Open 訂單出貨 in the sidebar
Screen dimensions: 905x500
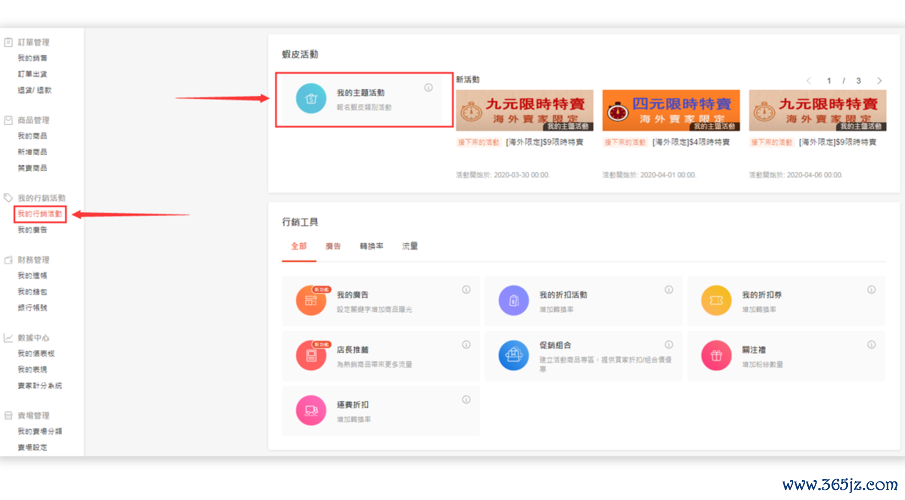click(x=32, y=74)
